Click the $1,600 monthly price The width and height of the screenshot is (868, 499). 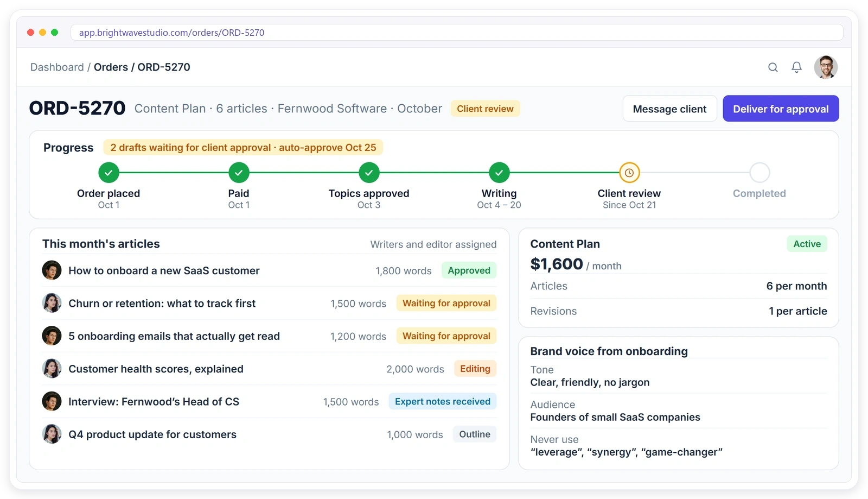coord(557,264)
